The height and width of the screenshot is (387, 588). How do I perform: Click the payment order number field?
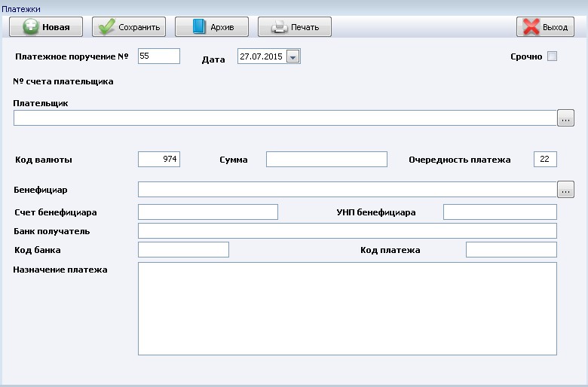click(x=159, y=56)
